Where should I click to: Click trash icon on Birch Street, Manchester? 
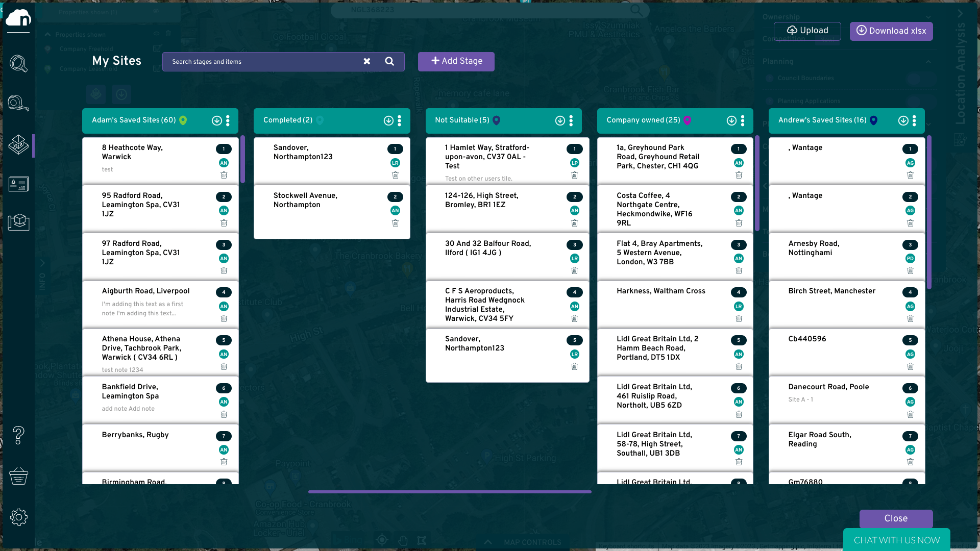click(910, 319)
